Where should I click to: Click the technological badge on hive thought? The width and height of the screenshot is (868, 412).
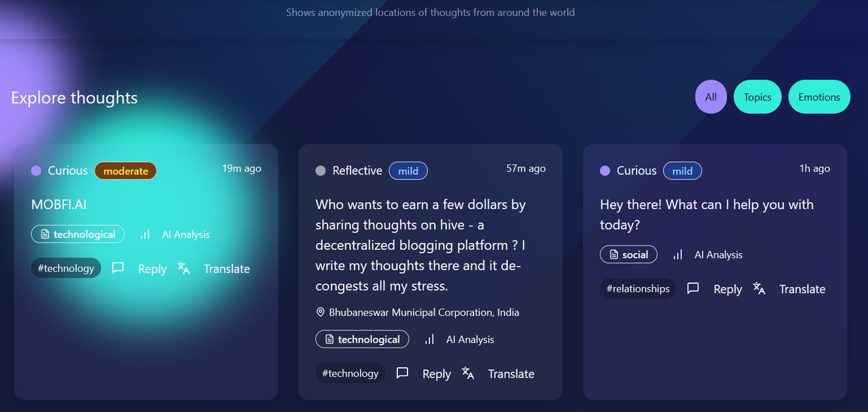[x=362, y=339]
